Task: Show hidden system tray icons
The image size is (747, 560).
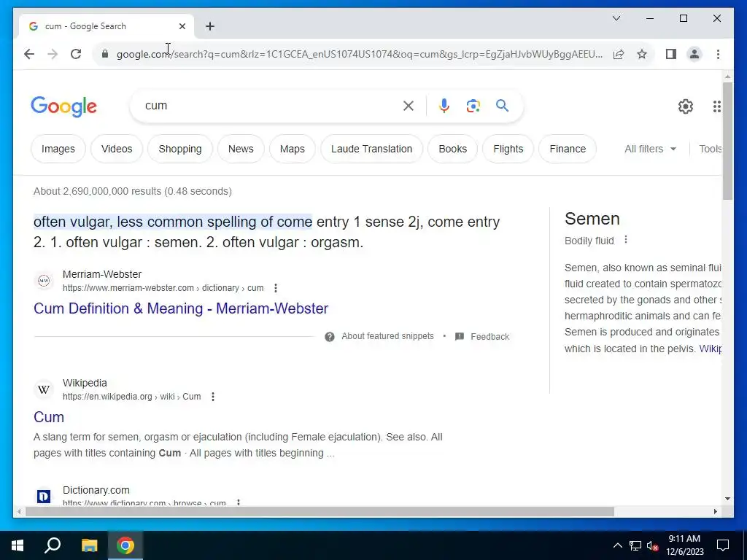Action: (x=617, y=545)
